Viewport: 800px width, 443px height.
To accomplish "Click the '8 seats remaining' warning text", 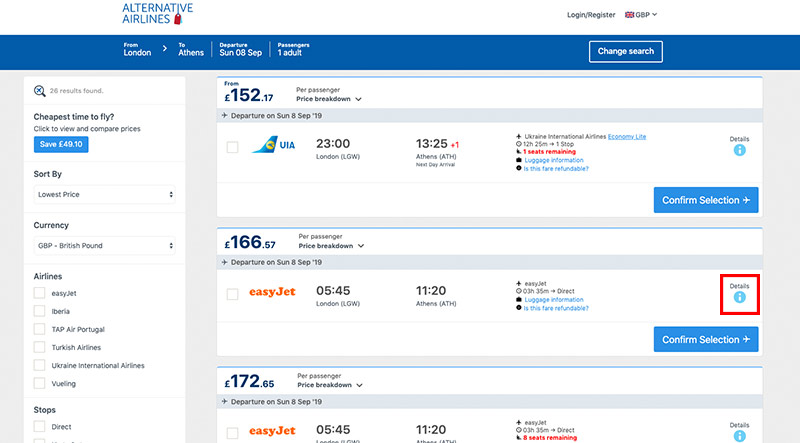I will pyautogui.click(x=549, y=438).
